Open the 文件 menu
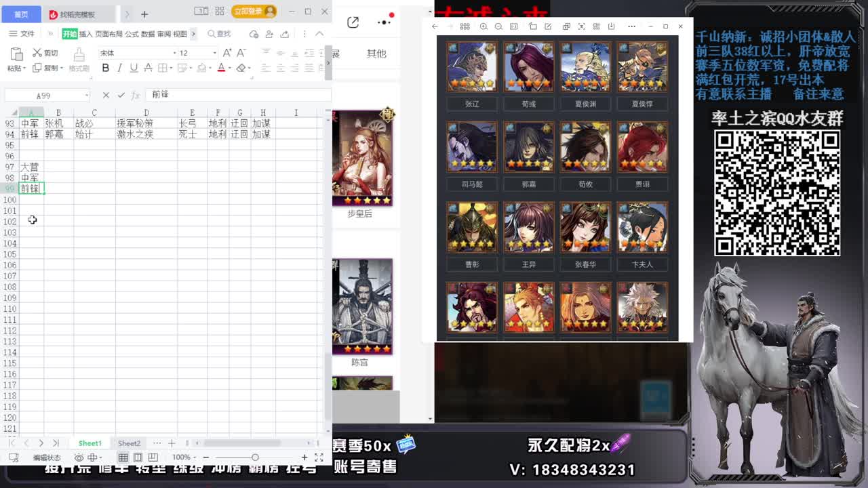The height and width of the screenshot is (488, 868). [22, 34]
